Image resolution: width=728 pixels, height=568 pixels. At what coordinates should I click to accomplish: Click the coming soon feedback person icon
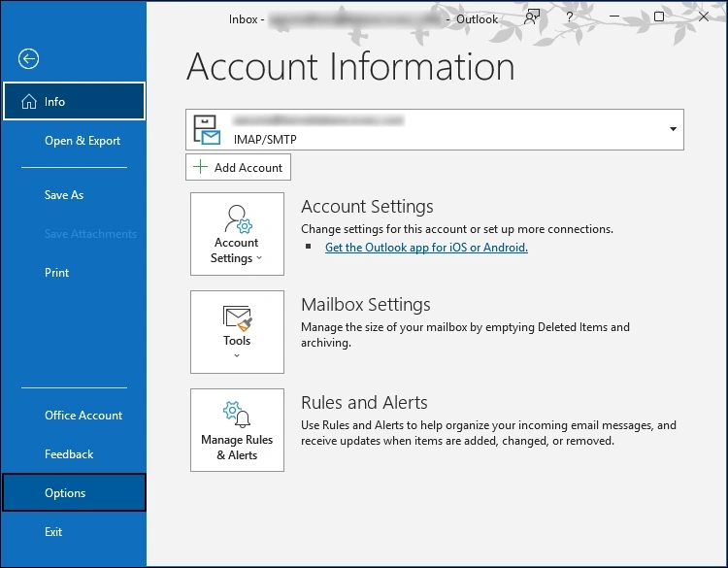click(532, 17)
